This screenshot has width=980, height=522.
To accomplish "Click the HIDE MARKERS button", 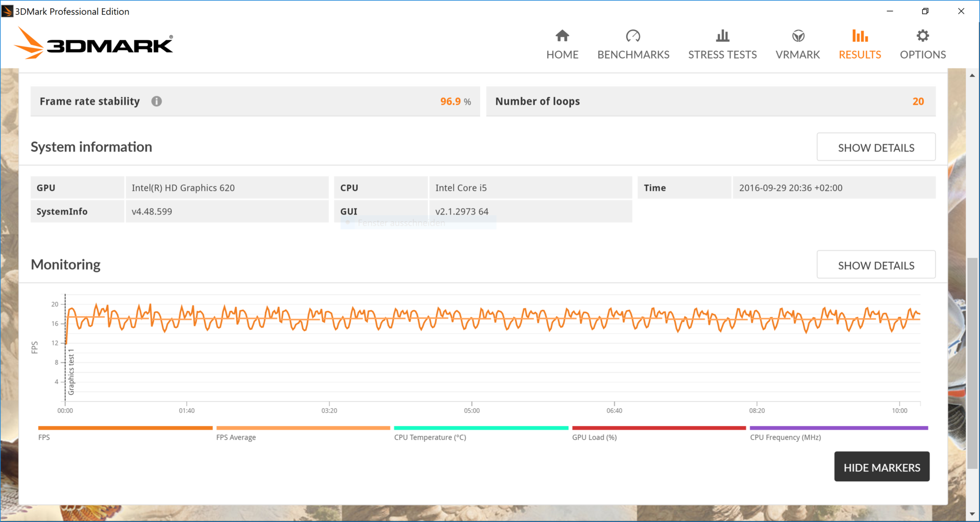I will (881, 467).
